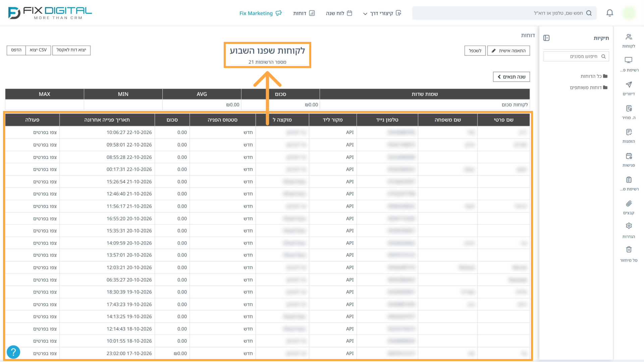The width and height of the screenshot is (644, 362).
Task: Open the notifications bell
Action: 610,13
